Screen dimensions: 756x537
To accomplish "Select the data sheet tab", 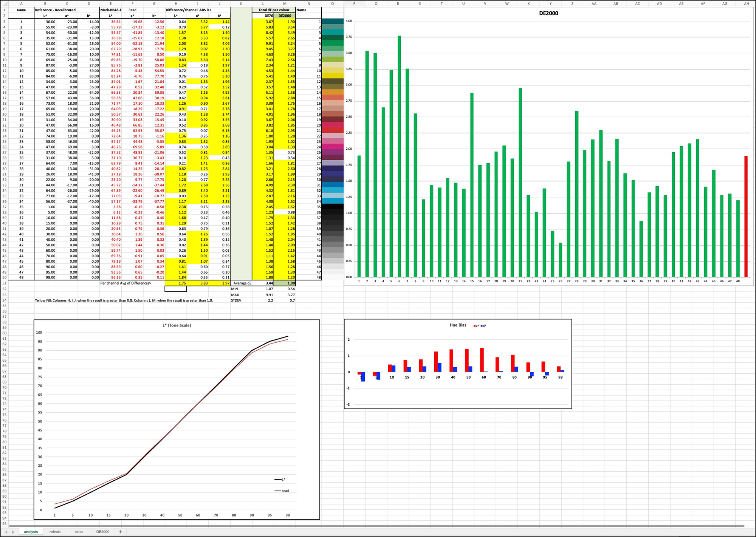I will coord(79,531).
